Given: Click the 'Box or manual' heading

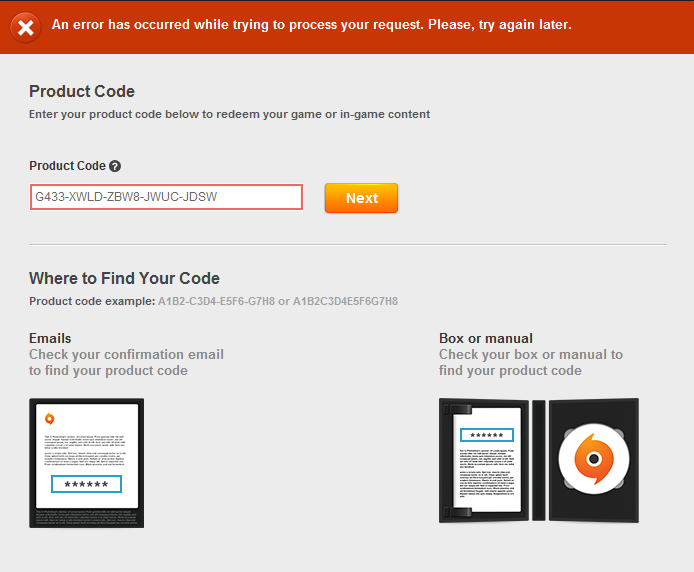Looking at the screenshot, I should 486,338.
